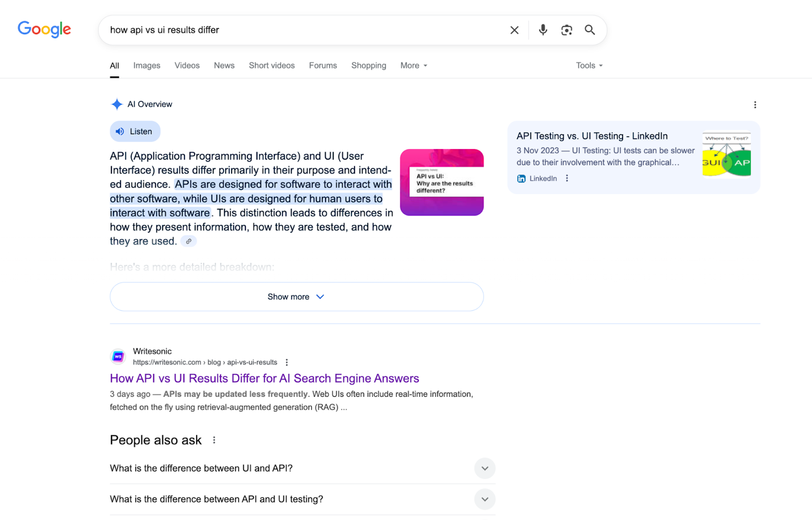Start voice search with microphone icon
This screenshot has height=520, width=812.
543,30
